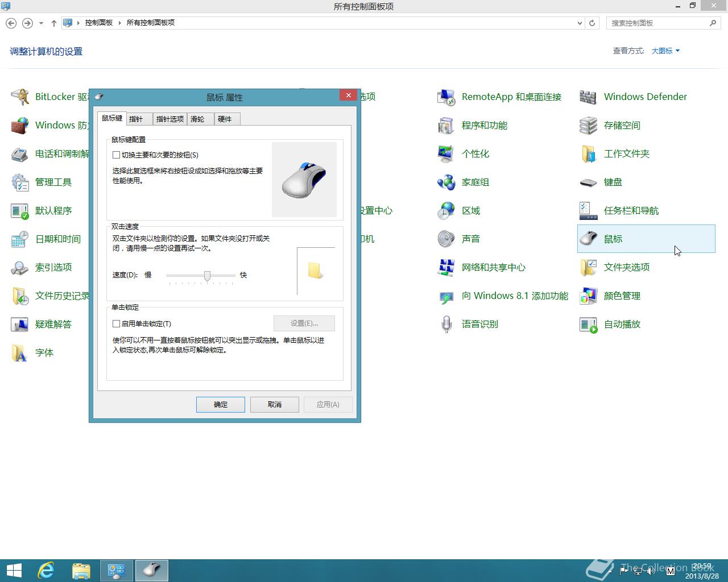Open Taskbar and Navigation (任务栏和导航) icon
The image size is (728, 582).
pos(589,210)
